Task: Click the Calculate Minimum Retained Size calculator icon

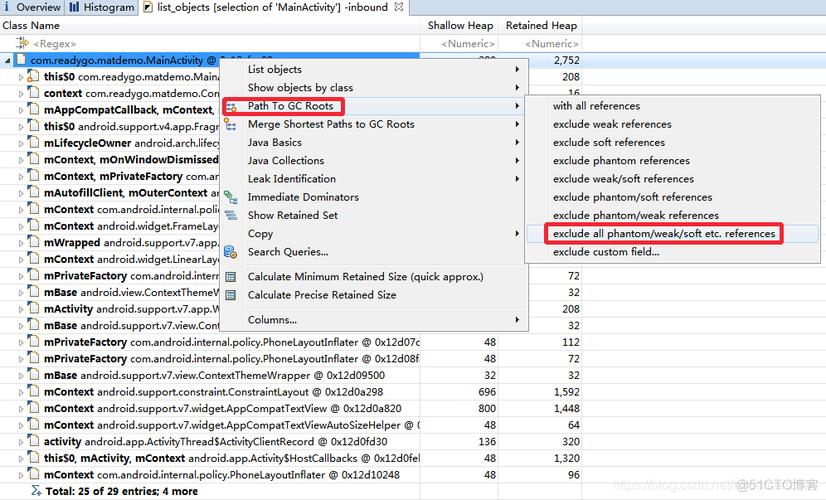Action: [x=231, y=277]
